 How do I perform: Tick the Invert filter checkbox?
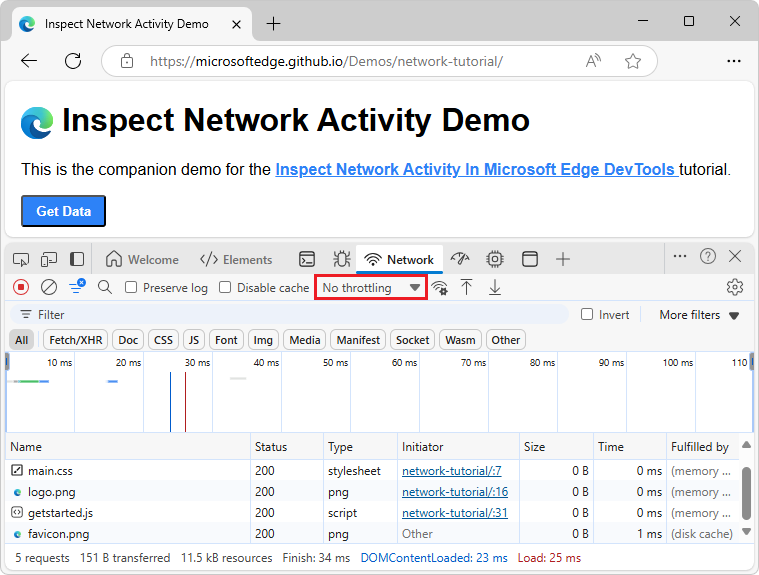coord(587,315)
